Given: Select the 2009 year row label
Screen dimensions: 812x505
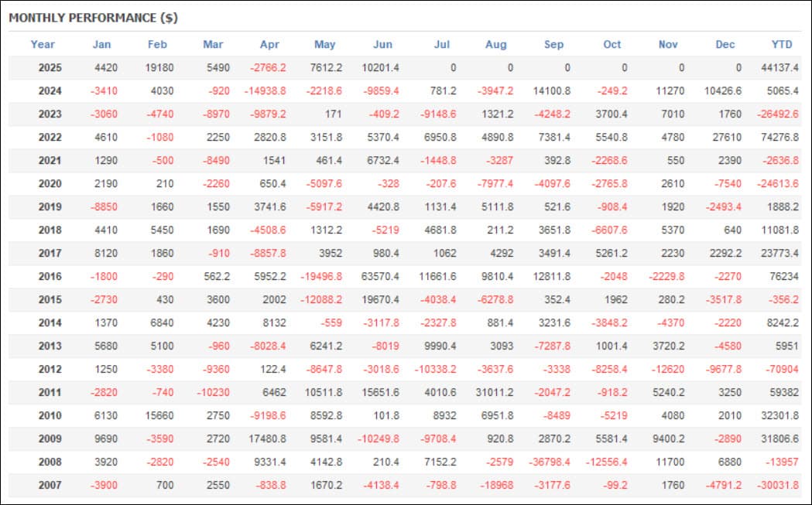Looking at the screenshot, I should [50, 438].
